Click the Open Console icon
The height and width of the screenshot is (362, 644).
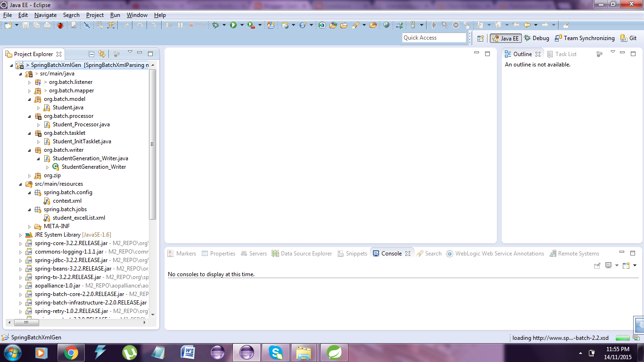coord(626,265)
